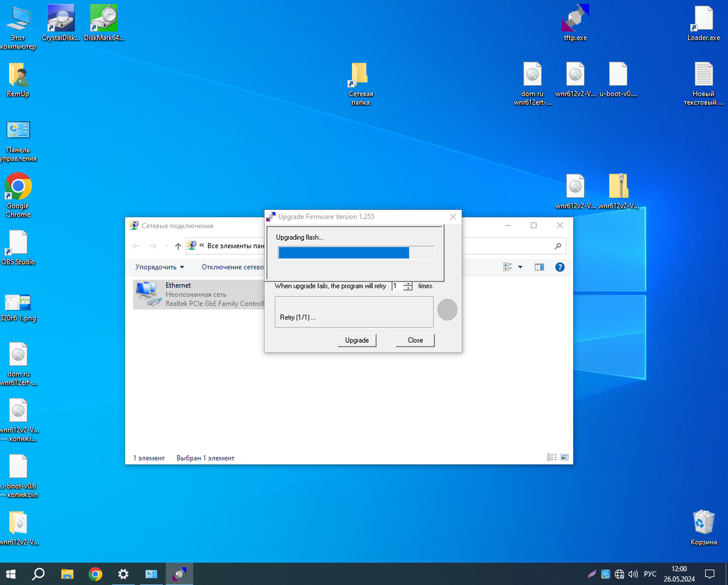This screenshot has height=585, width=728.
Task: Open the recent locations dropdown chevron
Action: pos(166,246)
